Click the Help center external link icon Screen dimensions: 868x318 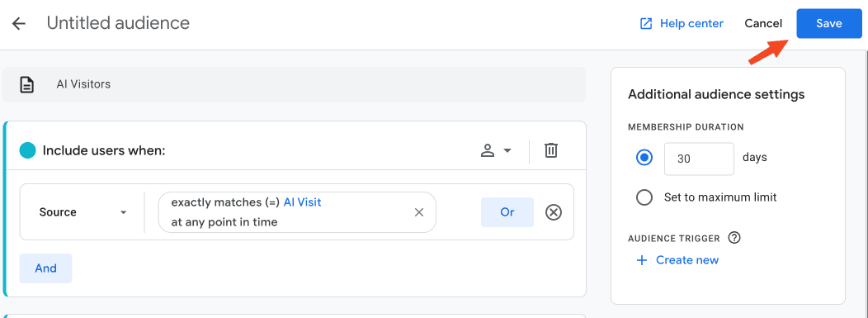pyautogui.click(x=645, y=23)
